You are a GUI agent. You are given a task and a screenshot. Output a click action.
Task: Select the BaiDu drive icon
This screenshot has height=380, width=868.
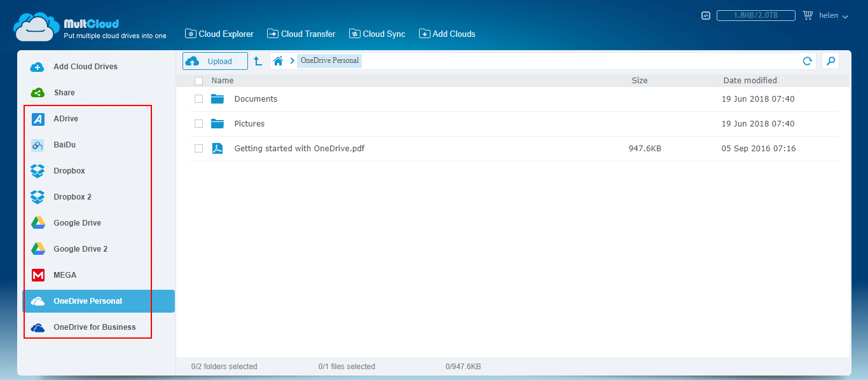tap(38, 145)
